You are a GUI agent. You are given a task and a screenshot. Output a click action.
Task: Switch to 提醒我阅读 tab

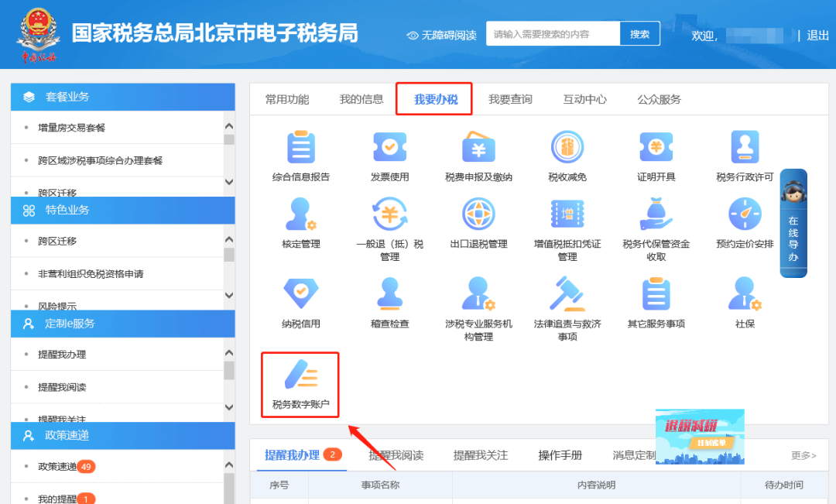coord(396,455)
